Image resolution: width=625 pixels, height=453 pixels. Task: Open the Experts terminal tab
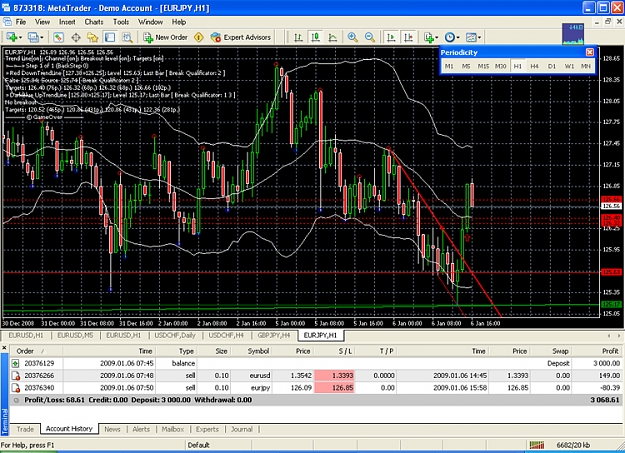pyautogui.click(x=207, y=429)
